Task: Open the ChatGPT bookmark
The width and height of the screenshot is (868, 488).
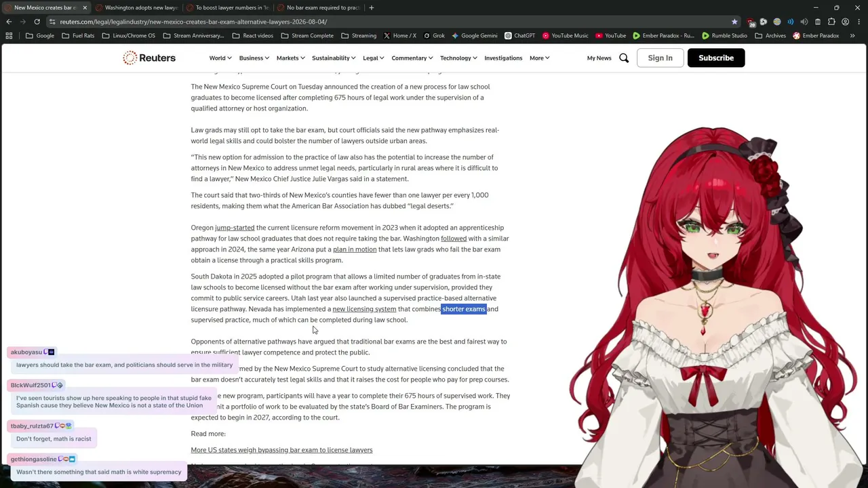Action: tap(519, 36)
